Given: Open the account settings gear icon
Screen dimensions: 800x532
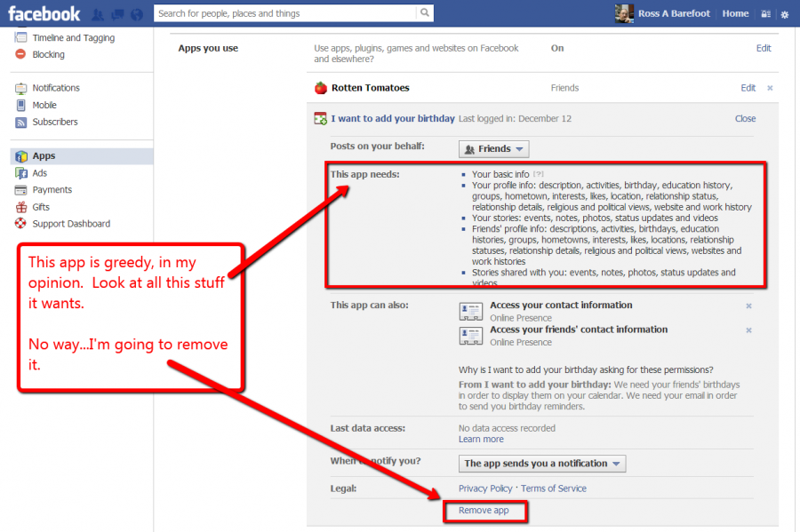Looking at the screenshot, I should pyautogui.click(x=785, y=14).
